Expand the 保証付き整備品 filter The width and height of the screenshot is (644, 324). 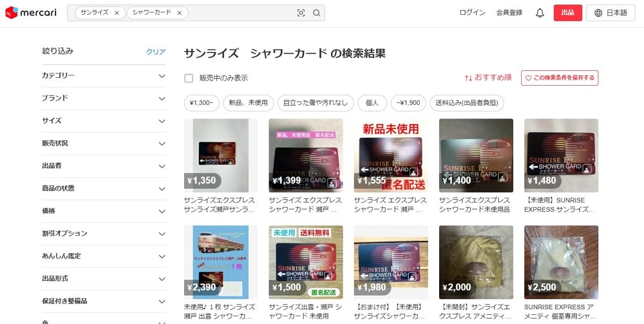click(104, 301)
